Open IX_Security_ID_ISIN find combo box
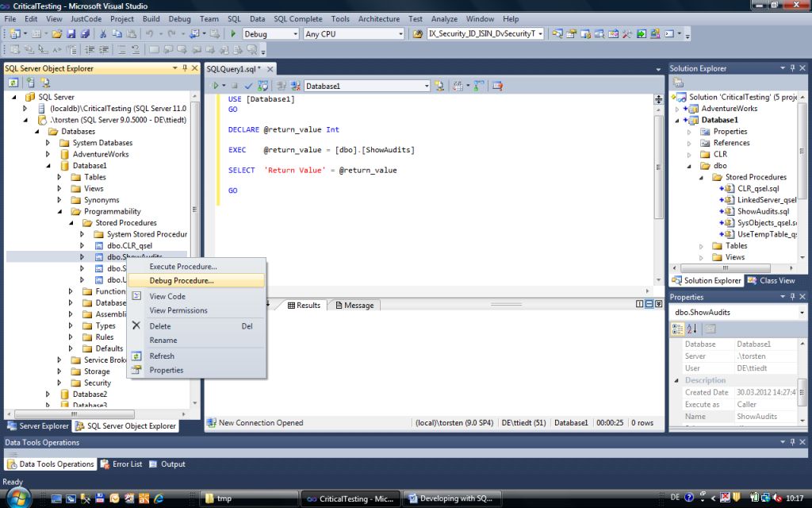Viewport: 812px width, 508px height. [x=485, y=33]
